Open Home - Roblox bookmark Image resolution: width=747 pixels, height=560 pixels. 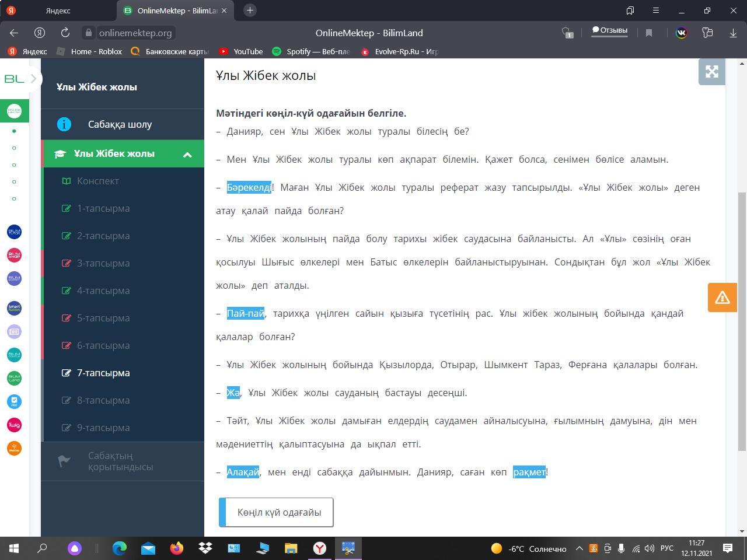(x=90, y=51)
